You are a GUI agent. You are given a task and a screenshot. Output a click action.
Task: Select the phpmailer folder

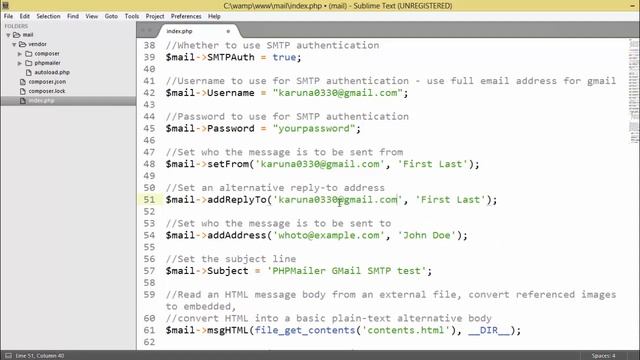(x=47, y=63)
